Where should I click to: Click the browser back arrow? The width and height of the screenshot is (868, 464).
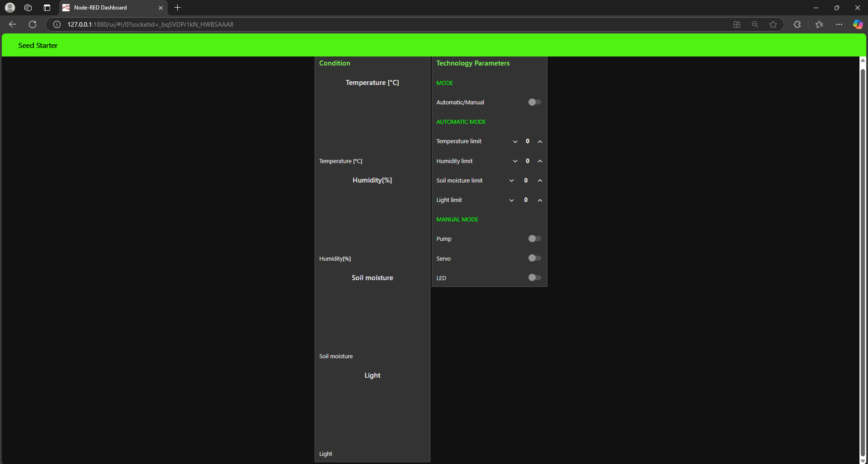13,24
